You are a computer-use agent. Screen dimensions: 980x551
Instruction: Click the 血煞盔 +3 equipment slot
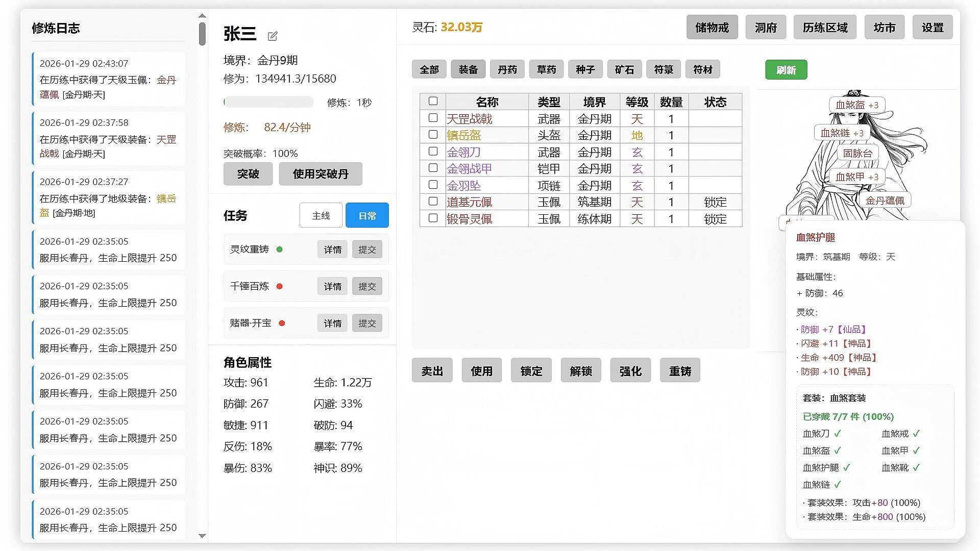(x=856, y=105)
